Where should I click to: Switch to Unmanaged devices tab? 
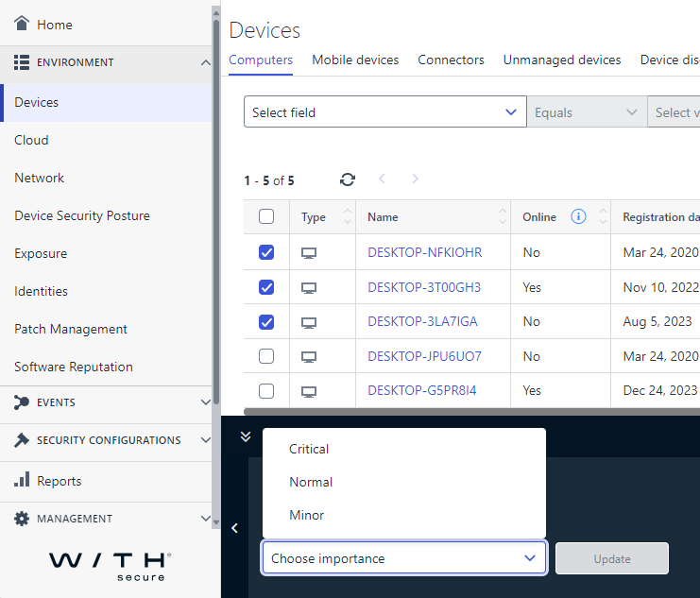[x=562, y=60]
